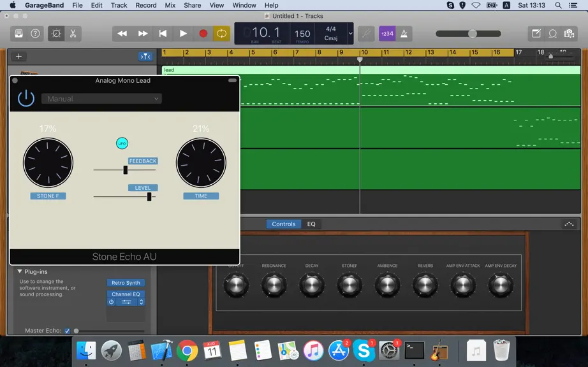Screen dimensions: 588x367
Task: Open the Share menu
Action: (x=193, y=5)
